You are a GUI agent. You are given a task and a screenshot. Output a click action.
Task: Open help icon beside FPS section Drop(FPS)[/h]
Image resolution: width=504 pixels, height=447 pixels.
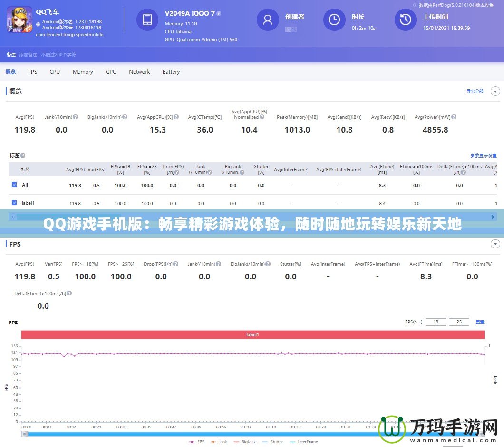176,264
